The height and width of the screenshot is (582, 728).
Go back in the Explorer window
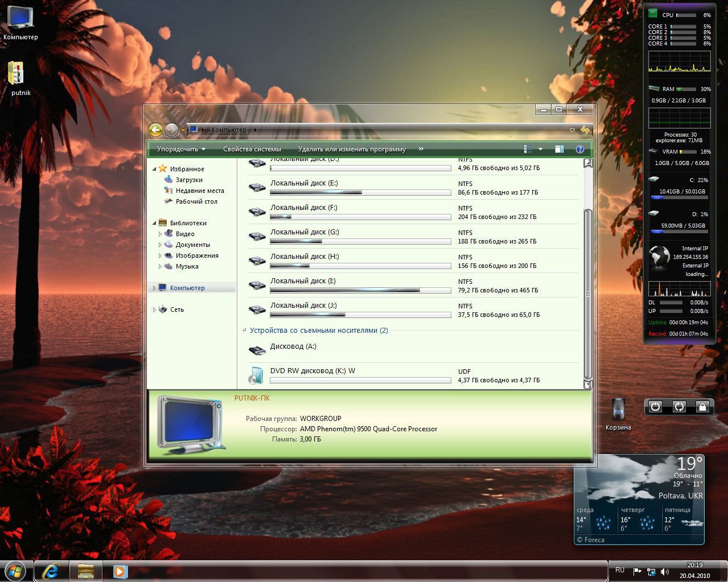(x=155, y=130)
